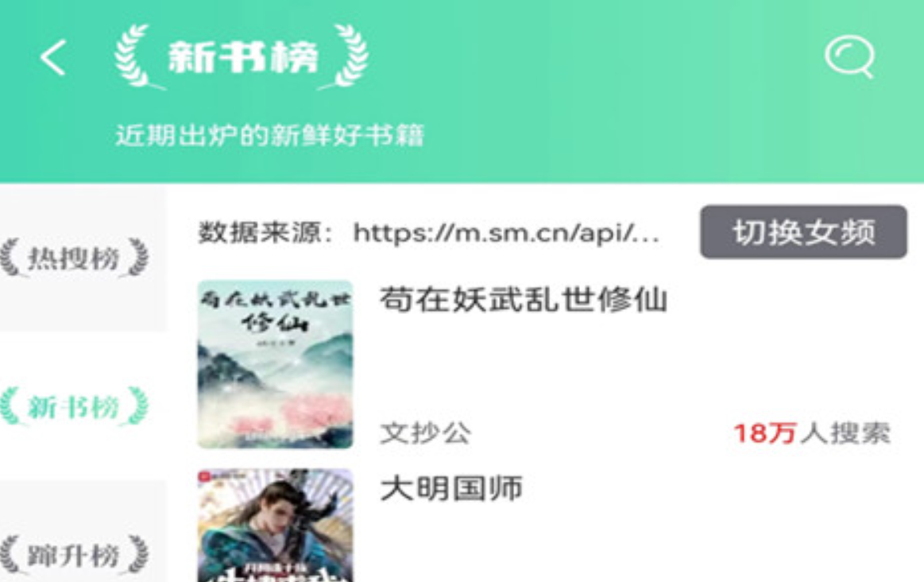Open the 大明国师 book cover
924x582 pixels.
(275, 526)
